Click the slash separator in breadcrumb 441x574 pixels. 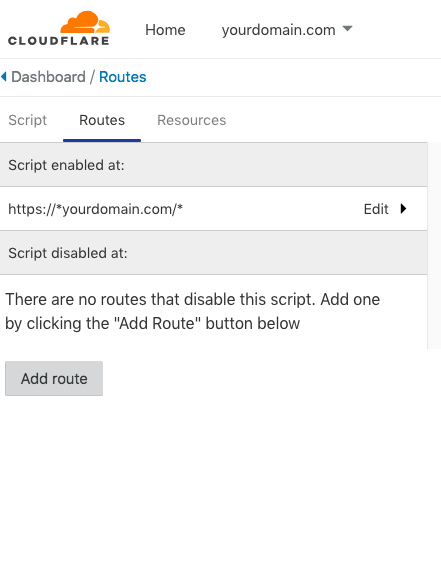tap(92, 77)
